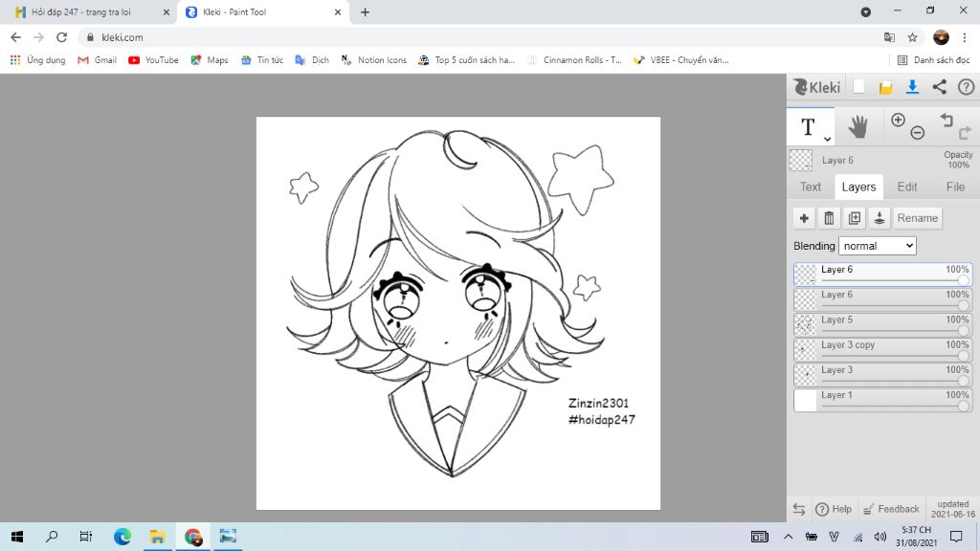Select the Layer 5 row
This screenshot has width=980, height=551.
tap(882, 325)
